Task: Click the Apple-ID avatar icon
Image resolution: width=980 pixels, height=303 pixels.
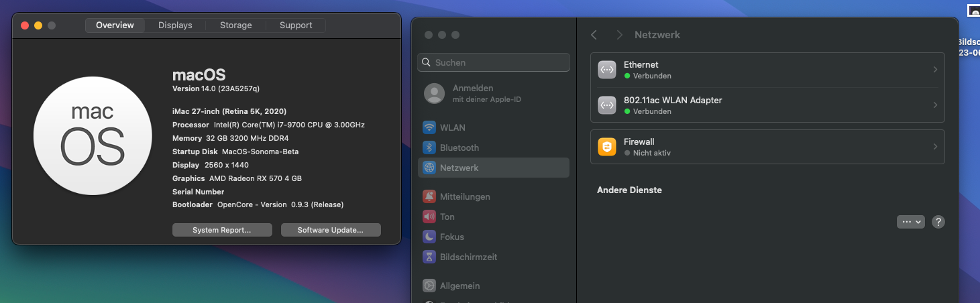Action: click(435, 93)
